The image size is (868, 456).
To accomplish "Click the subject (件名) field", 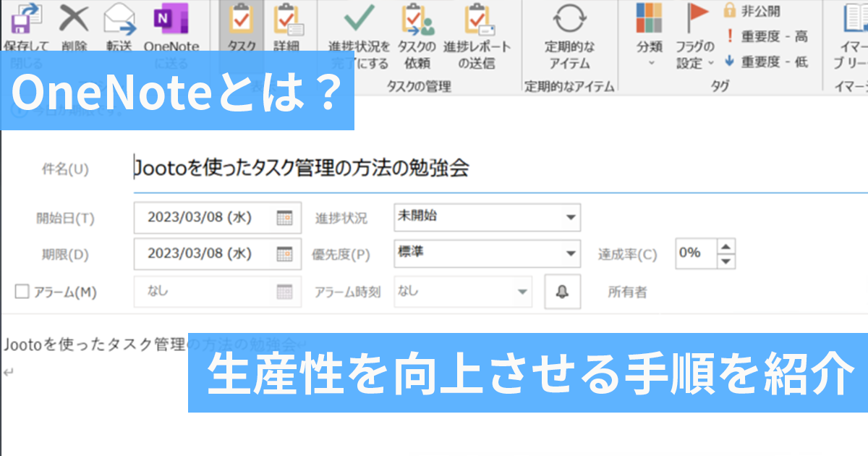I will 501,169.
